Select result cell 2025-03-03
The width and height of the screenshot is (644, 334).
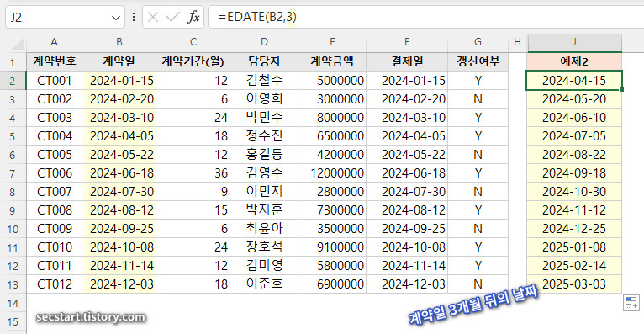point(574,284)
